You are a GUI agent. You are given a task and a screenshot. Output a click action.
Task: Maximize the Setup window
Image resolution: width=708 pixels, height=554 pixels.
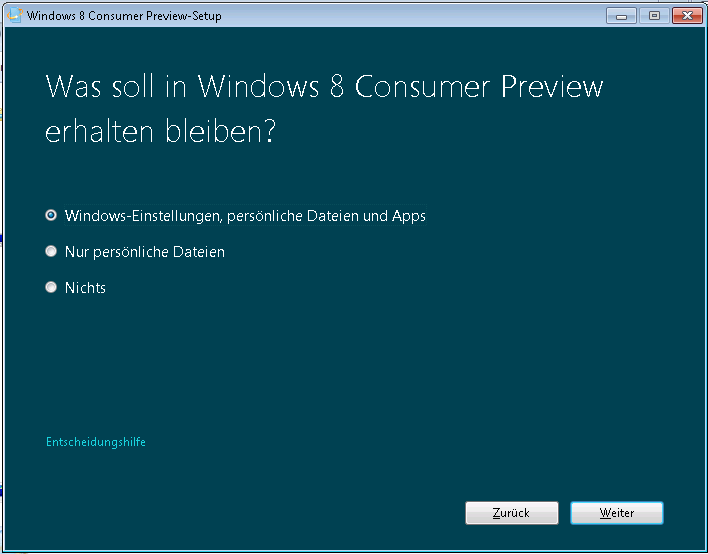654,16
